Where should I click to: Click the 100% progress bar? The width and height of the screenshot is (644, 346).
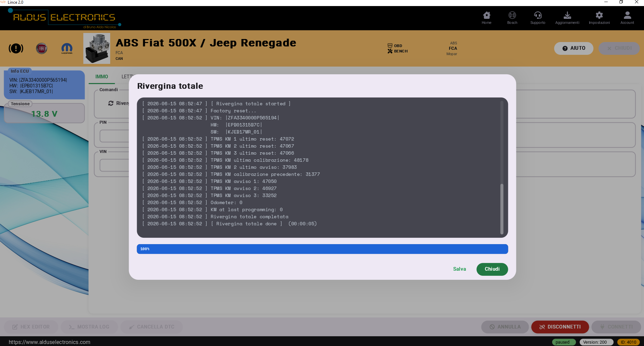coord(322,249)
